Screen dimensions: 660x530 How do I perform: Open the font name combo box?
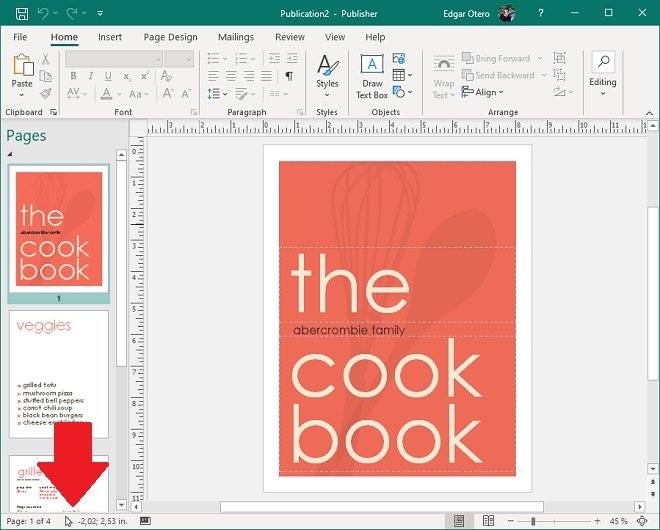click(x=114, y=59)
